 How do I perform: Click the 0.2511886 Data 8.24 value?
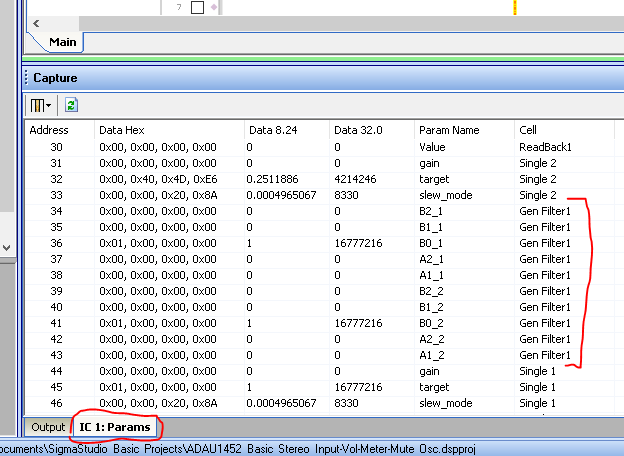(272, 179)
